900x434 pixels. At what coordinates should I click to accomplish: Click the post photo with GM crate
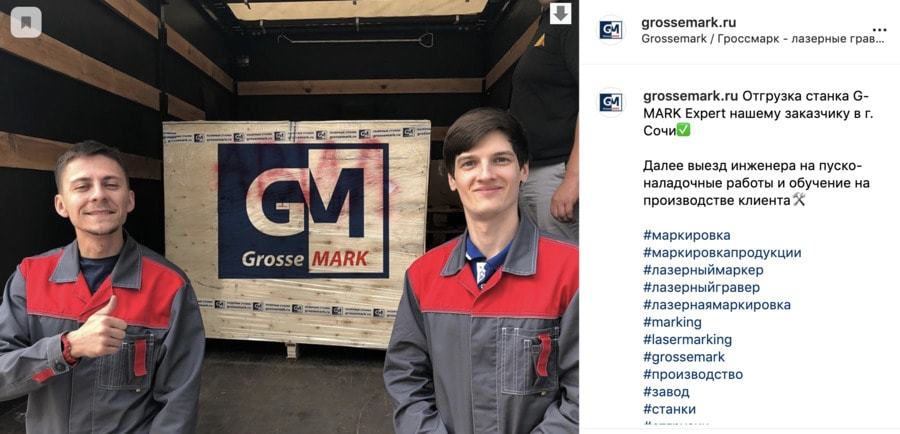(289, 217)
